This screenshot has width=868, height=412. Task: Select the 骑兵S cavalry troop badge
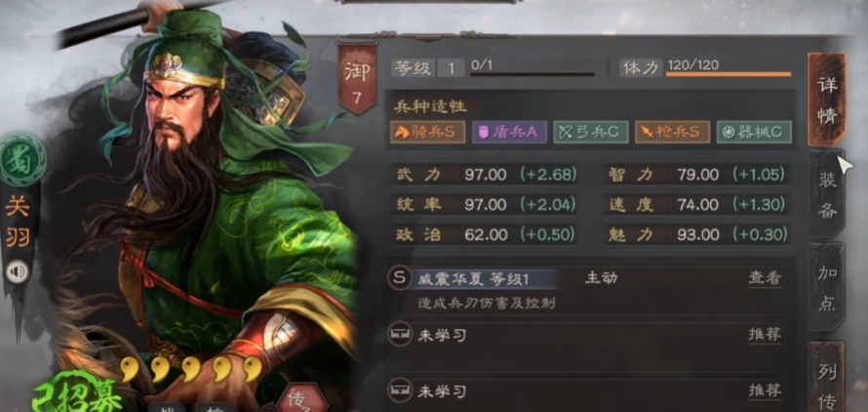(x=427, y=132)
